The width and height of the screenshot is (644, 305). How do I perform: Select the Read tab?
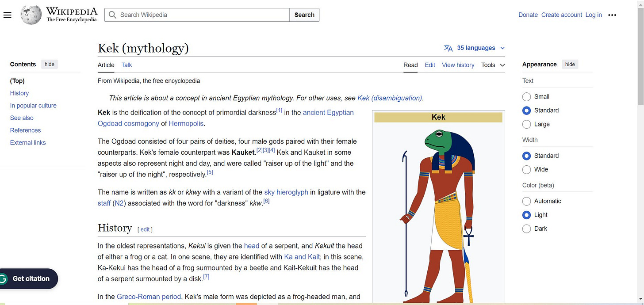click(410, 65)
